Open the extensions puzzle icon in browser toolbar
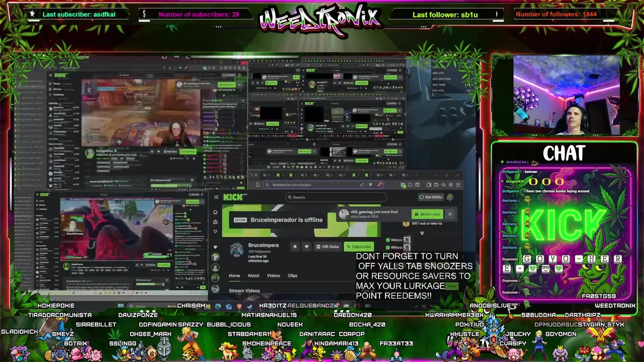644x362 pixels. click(410, 185)
